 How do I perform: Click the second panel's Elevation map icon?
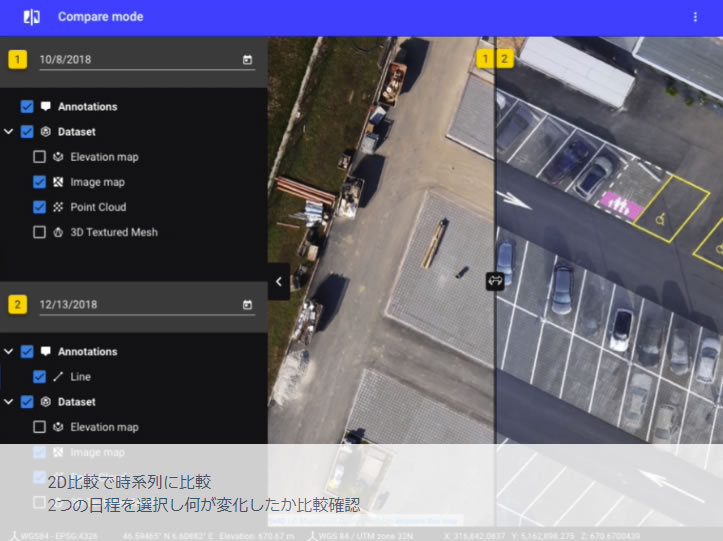pyautogui.click(x=58, y=427)
